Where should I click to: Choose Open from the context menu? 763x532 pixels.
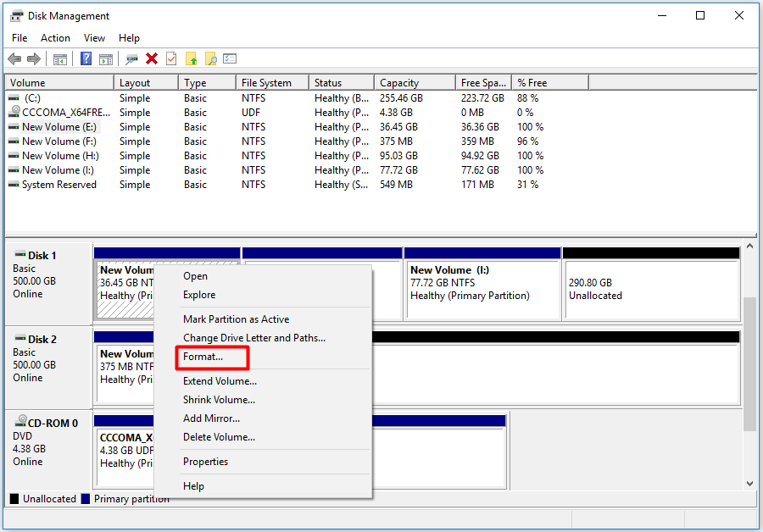pyautogui.click(x=264, y=275)
